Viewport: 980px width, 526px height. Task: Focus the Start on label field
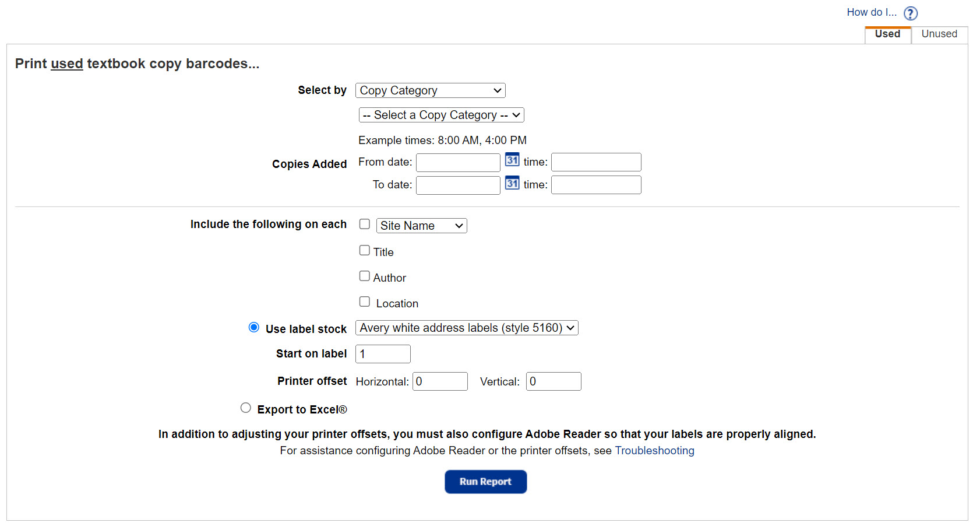(383, 354)
